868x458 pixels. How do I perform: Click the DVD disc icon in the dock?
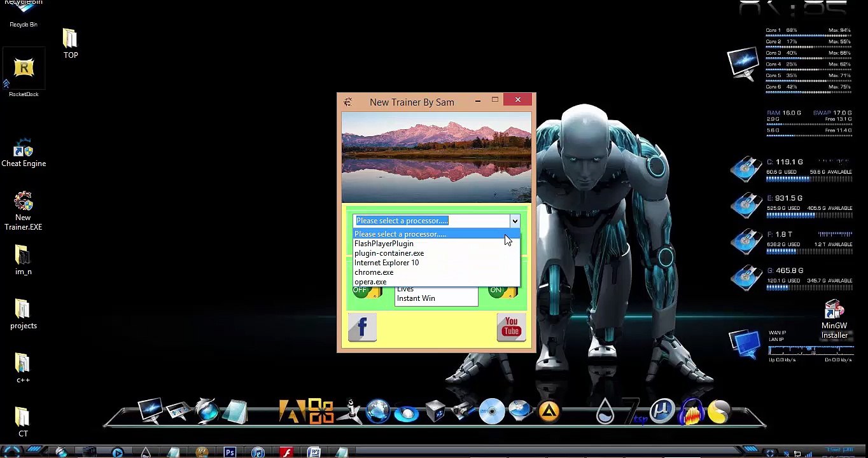492,412
